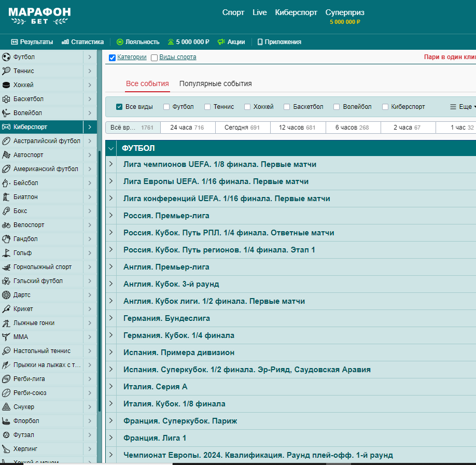Click the handball icon next to Гандбол

point(6,239)
